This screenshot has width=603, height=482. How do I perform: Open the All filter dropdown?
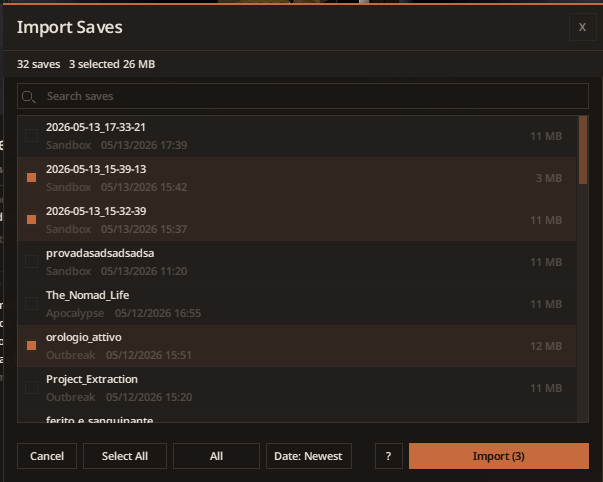[216, 456]
